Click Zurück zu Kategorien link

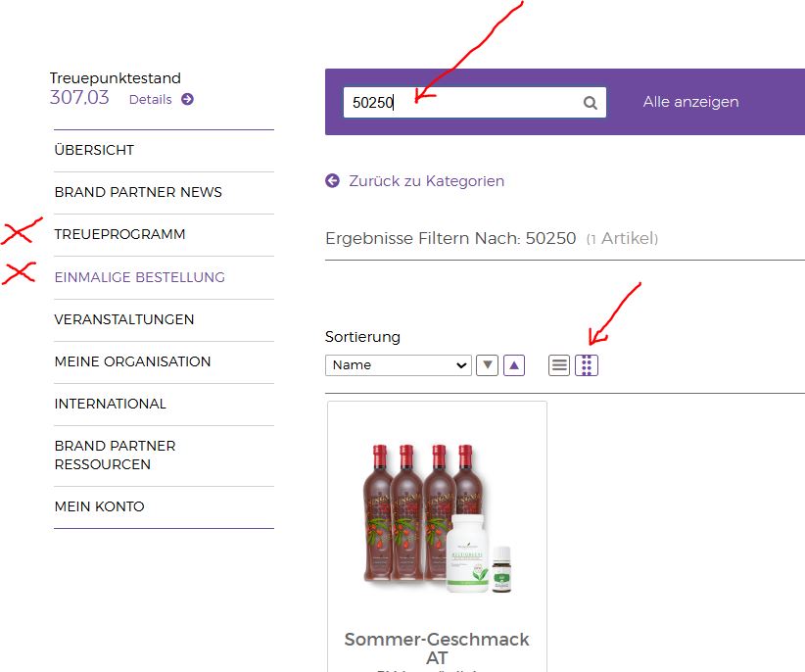(x=426, y=181)
